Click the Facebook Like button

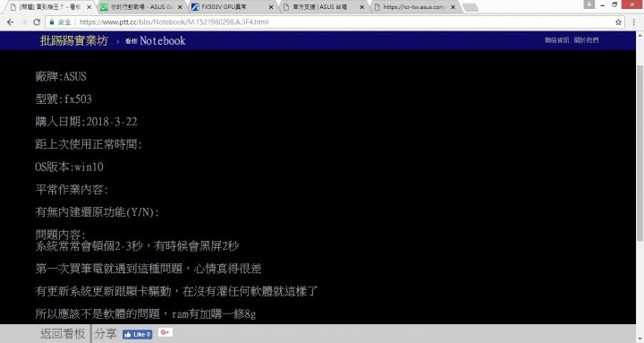[137, 334]
